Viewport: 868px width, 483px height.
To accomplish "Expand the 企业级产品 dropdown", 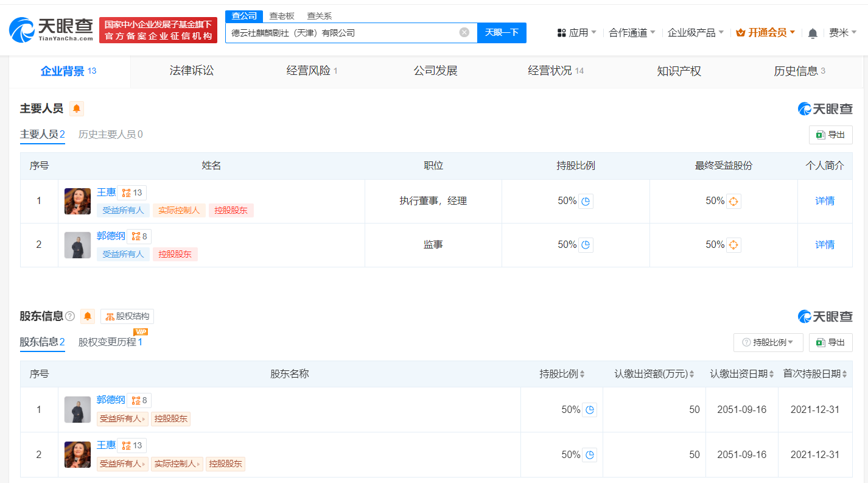I will (x=691, y=32).
